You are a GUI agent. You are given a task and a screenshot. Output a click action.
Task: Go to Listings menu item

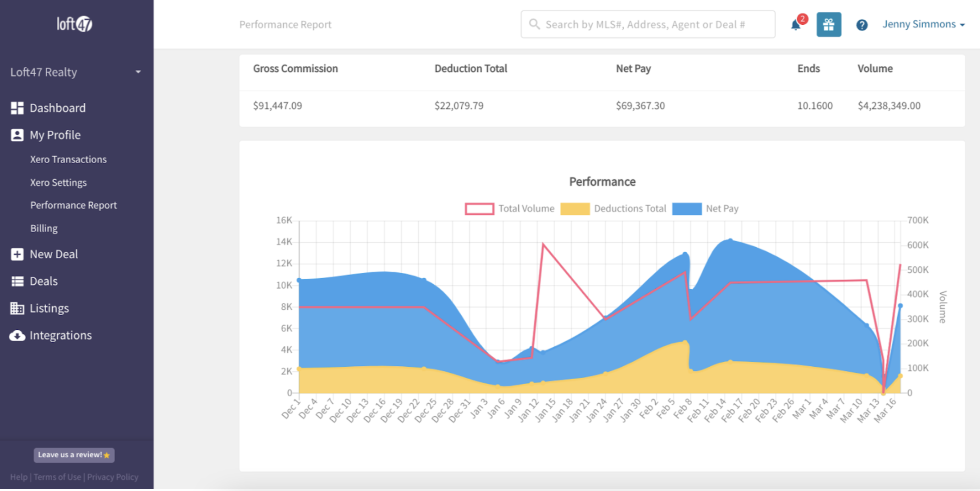coord(49,308)
